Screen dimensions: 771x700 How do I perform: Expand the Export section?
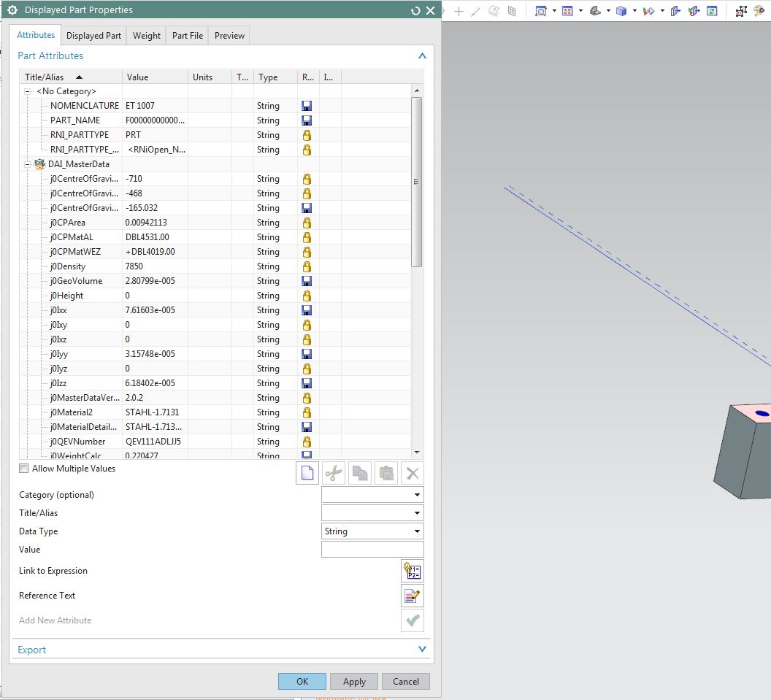point(422,649)
